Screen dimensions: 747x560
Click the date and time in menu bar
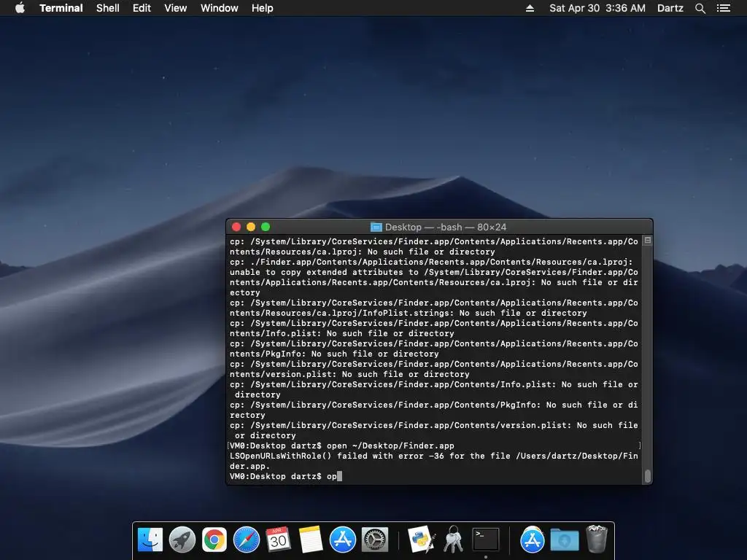tap(597, 8)
